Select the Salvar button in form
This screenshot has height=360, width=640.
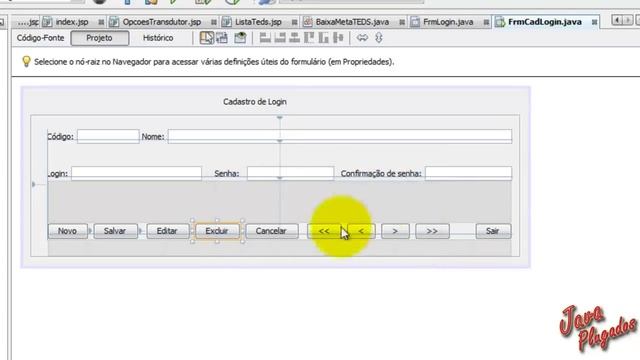tap(116, 231)
